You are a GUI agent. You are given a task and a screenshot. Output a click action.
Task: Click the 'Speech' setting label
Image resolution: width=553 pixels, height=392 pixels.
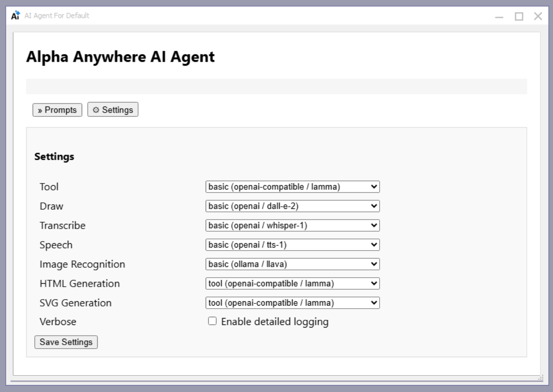click(56, 245)
